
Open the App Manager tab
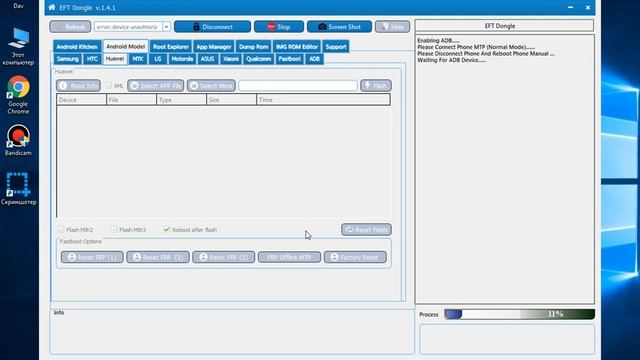click(x=214, y=47)
